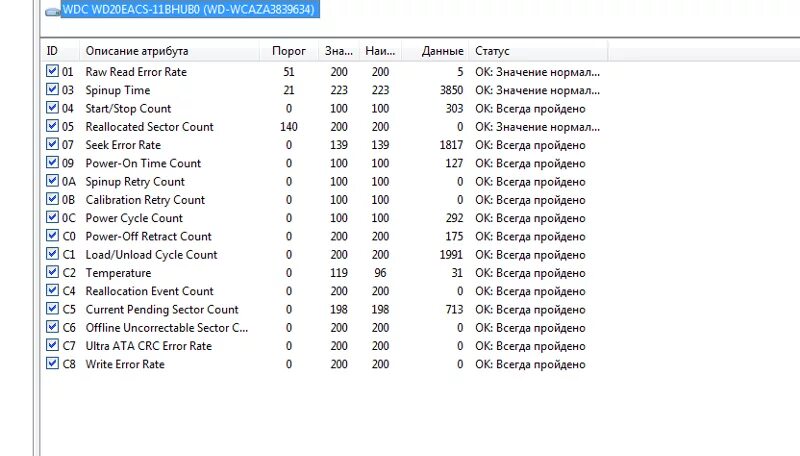This screenshot has width=800, height=456.
Task: Click Temperature worst value 96
Action: click(380, 273)
